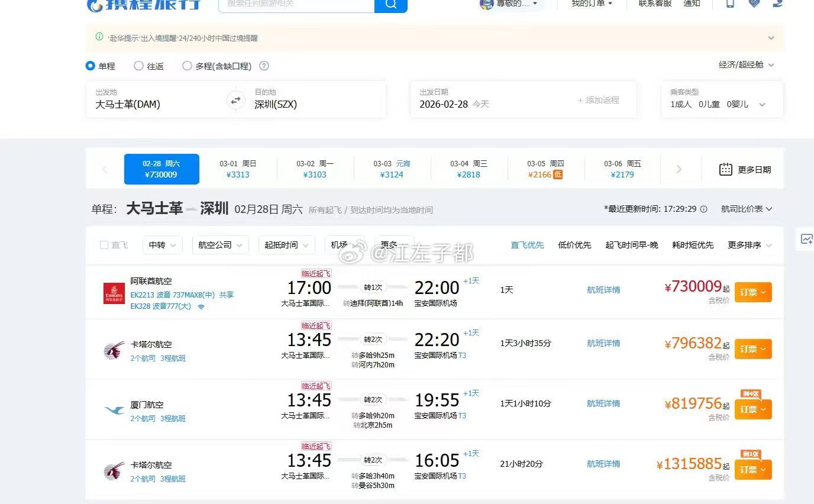Open the 机场 filter dropdown
This screenshot has height=504, width=814.
345,245
